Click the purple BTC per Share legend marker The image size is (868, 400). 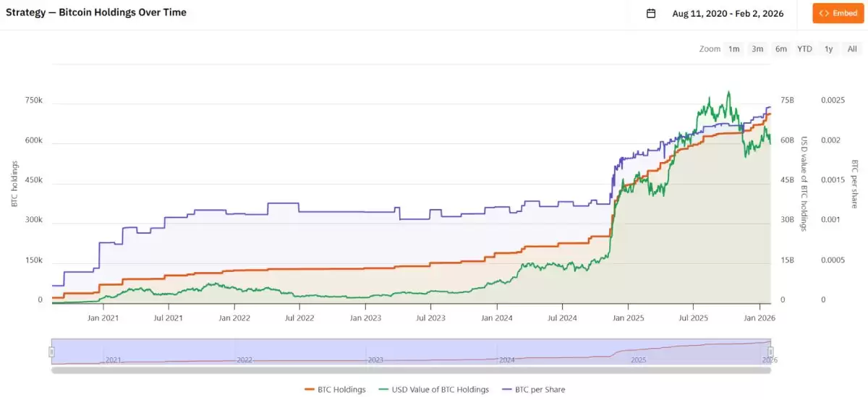pyautogui.click(x=506, y=390)
